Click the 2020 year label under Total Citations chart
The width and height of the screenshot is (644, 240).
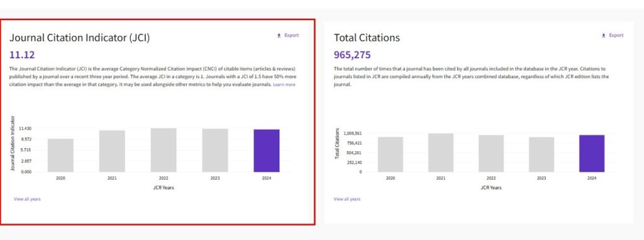tap(390, 178)
